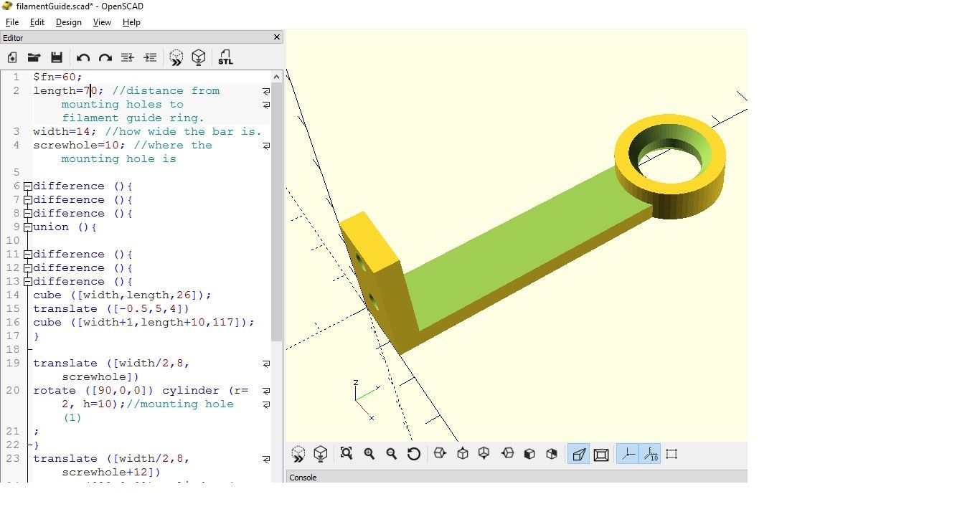
Task: Click the "filament guide ring." comment text
Action: coord(133,118)
